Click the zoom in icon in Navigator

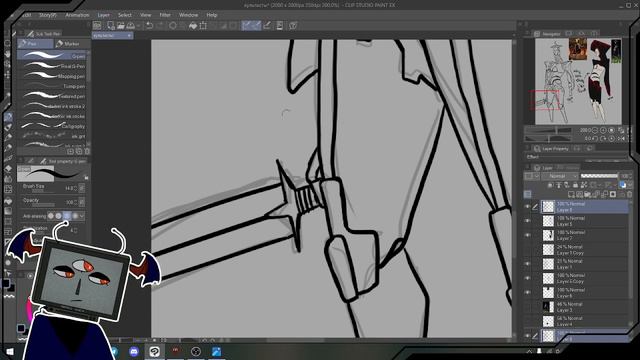[x=603, y=130]
